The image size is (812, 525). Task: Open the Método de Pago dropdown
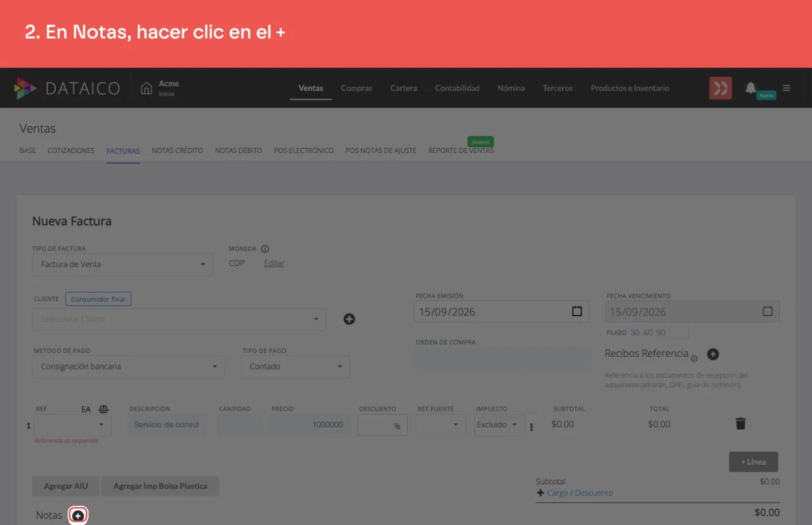click(x=129, y=366)
